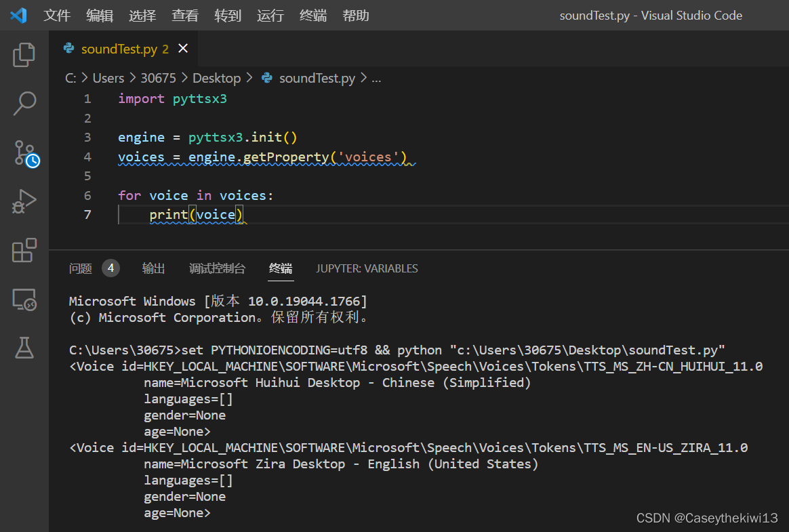789x532 pixels.
Task: Click line number 7 in gutter
Action: (x=87, y=215)
